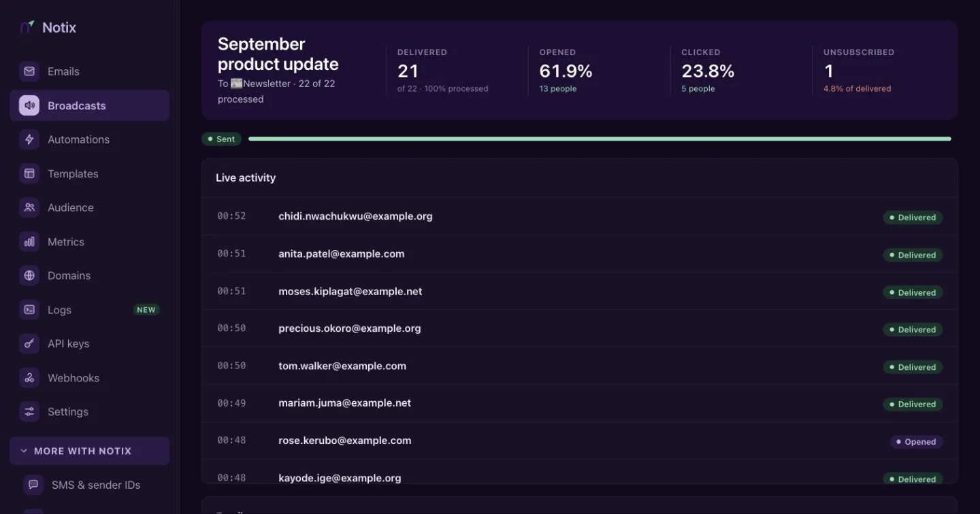The image size is (980, 514).
Task: Click the "September product update" title
Action: pos(278,54)
